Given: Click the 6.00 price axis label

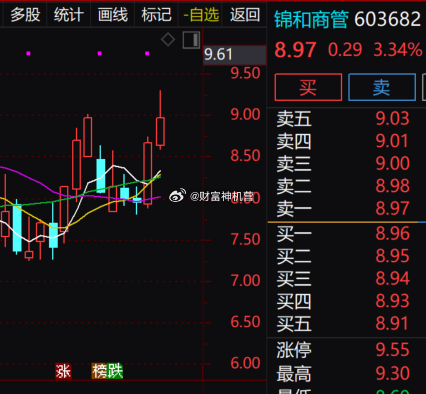Looking at the screenshot, I should 245,363.
